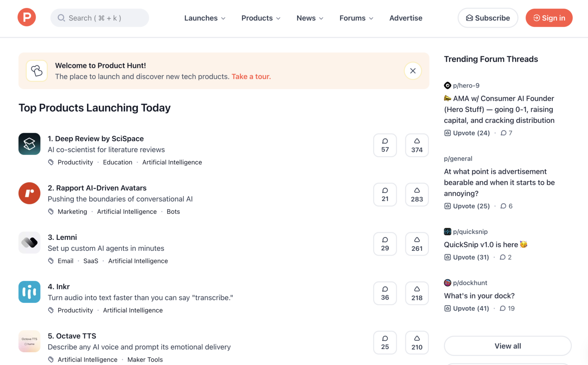
Task: Dismiss the welcome banner
Action: [413, 71]
